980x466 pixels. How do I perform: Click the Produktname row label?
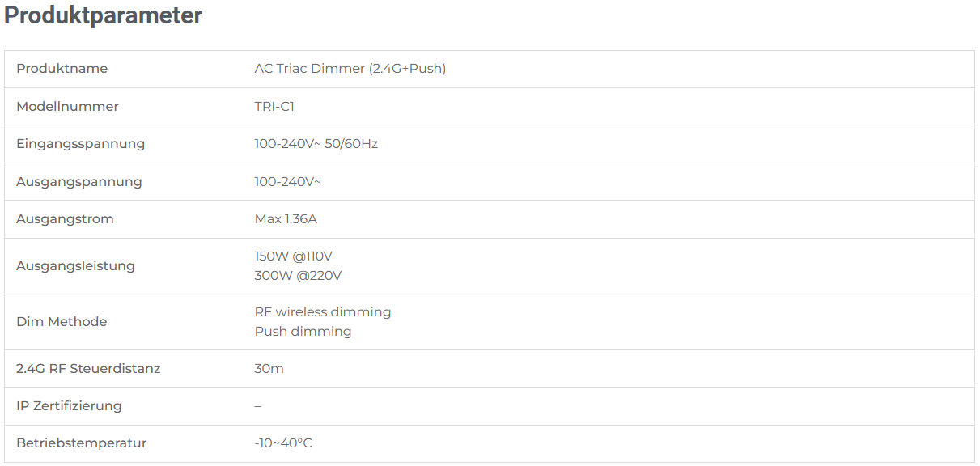(x=62, y=69)
